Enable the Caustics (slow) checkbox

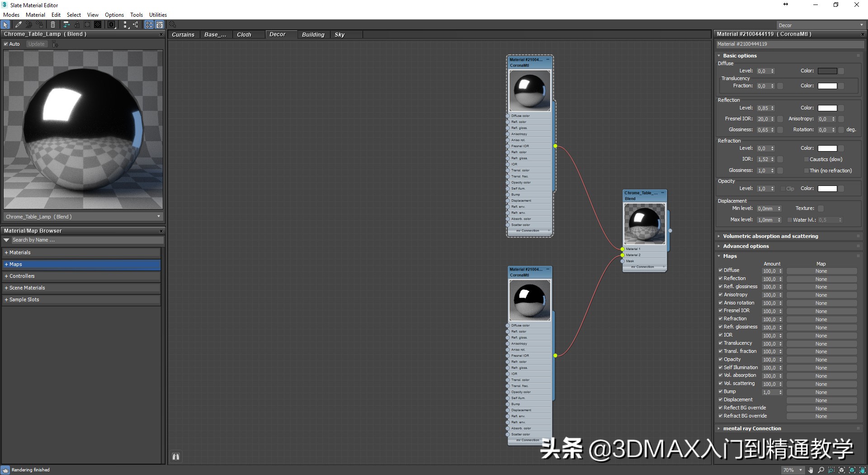806,159
